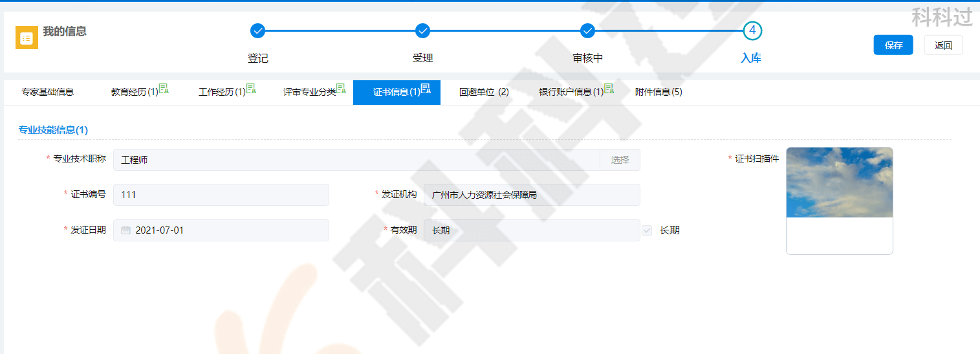The width and height of the screenshot is (980, 354).
Task: Click the 受理 step checkmark circle
Action: coord(422,30)
